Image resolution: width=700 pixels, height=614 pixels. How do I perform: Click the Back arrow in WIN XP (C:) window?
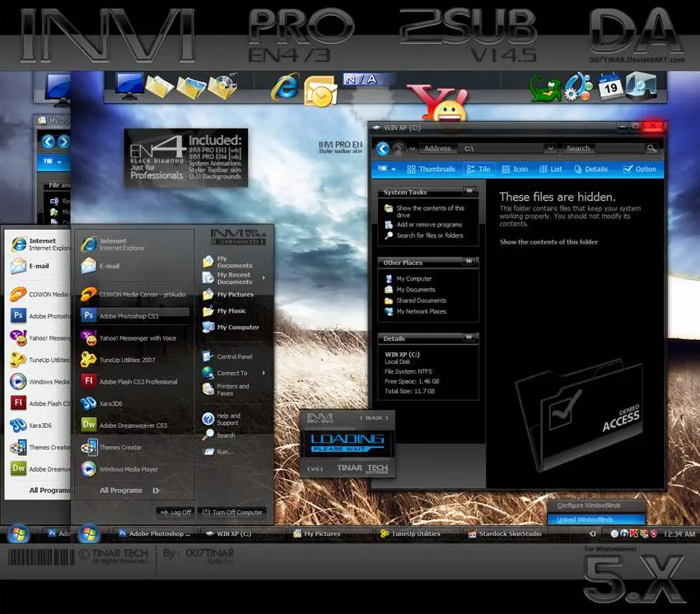coord(383,148)
